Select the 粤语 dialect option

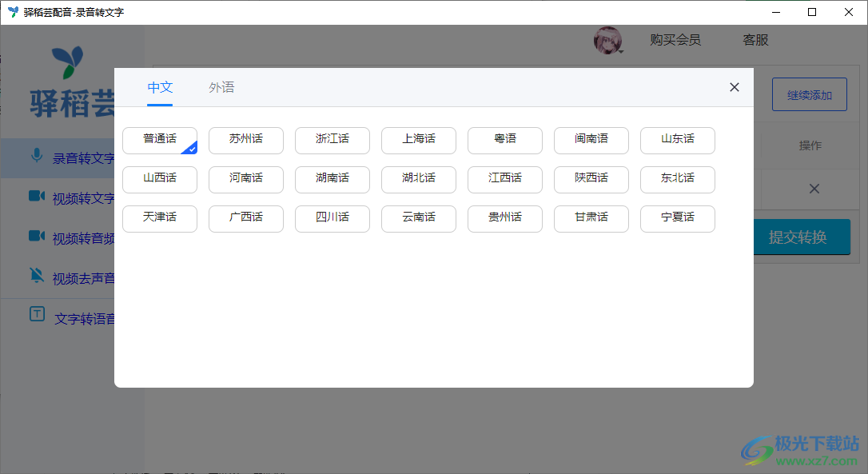click(504, 140)
